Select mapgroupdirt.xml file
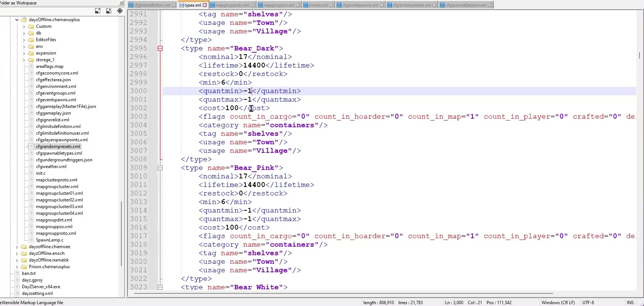Image resolution: width=644 pixels, height=306 pixels. (x=54, y=220)
